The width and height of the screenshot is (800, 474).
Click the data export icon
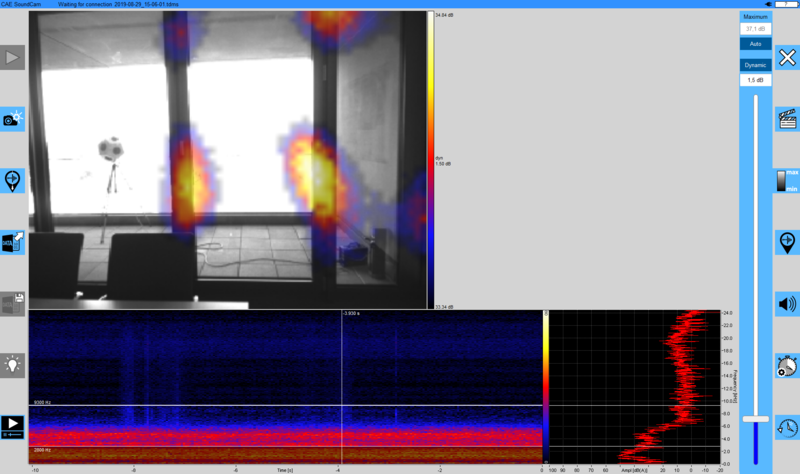(x=12, y=241)
